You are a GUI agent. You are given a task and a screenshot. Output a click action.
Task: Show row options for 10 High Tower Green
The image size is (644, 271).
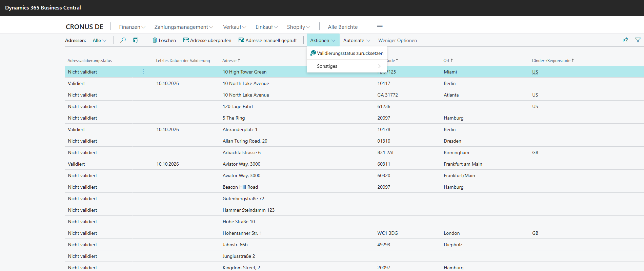(143, 72)
